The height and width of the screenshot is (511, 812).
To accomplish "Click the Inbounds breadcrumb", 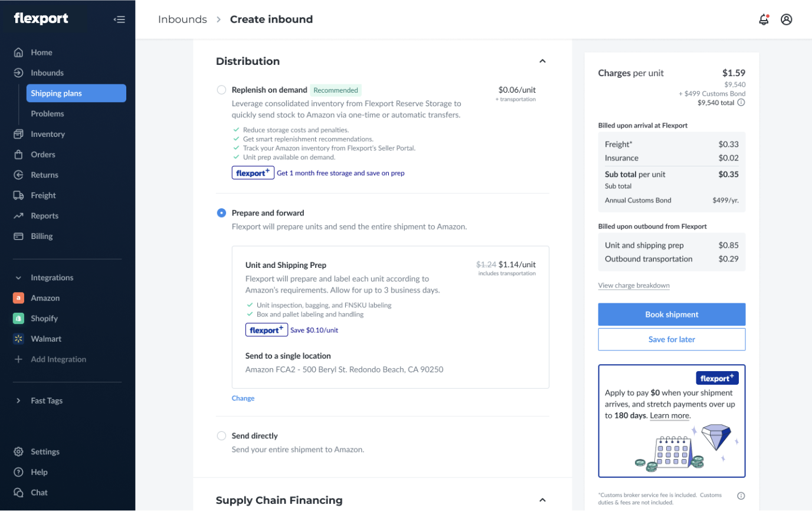I will pyautogui.click(x=182, y=19).
